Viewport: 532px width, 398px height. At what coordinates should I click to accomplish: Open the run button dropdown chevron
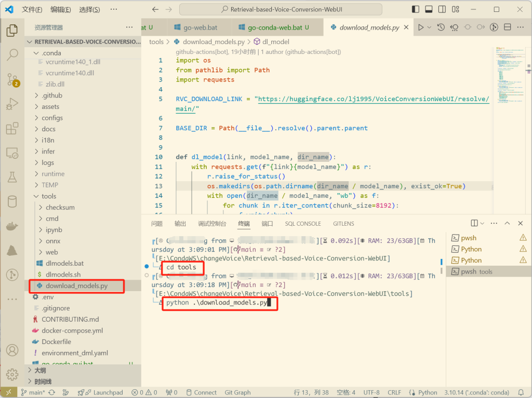[429, 28]
